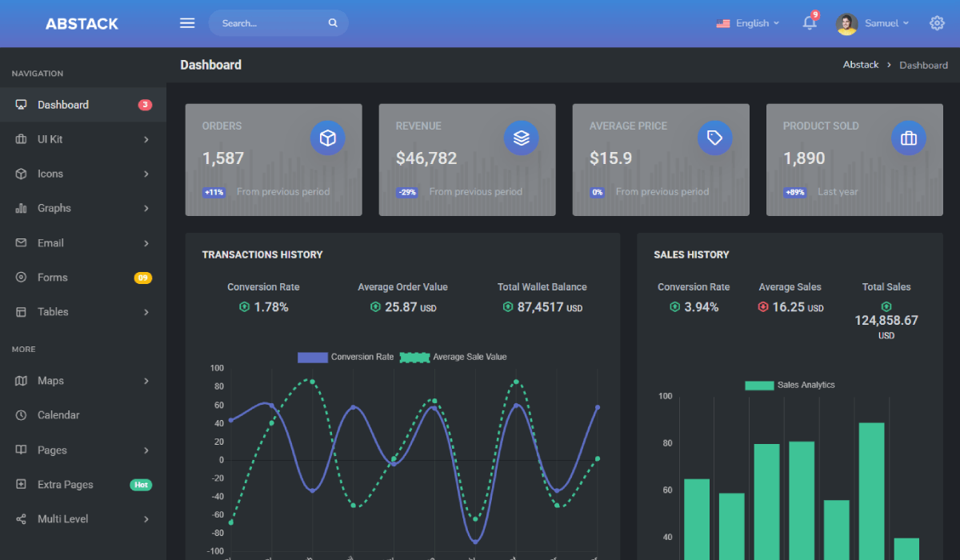This screenshot has width=960, height=560.
Task: Click the Product Sold briefcase icon
Action: [x=909, y=138]
